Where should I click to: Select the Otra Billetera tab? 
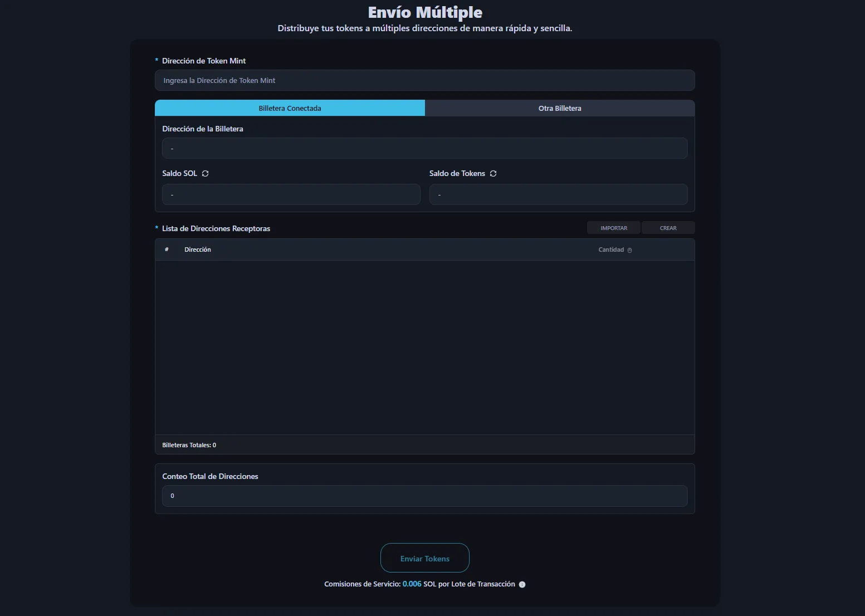[559, 108]
